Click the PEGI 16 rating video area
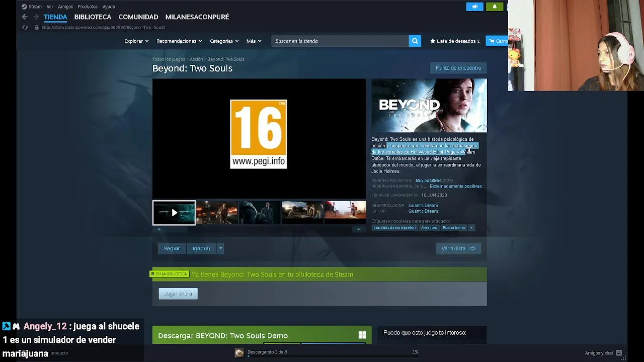Viewport: 644px width, 362px height. 259,139
